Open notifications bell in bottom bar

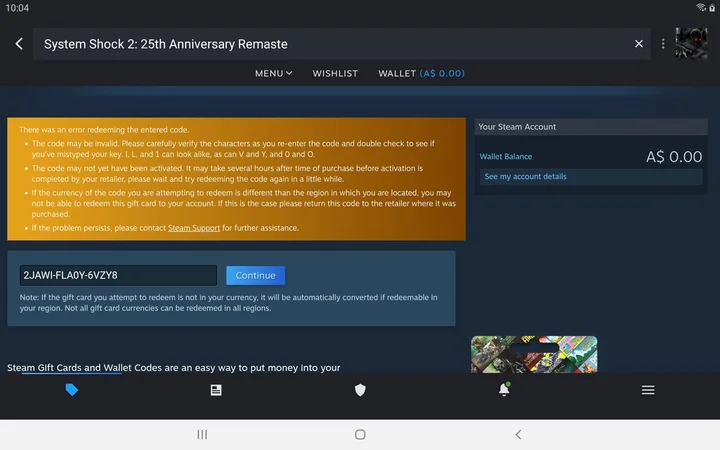click(504, 390)
